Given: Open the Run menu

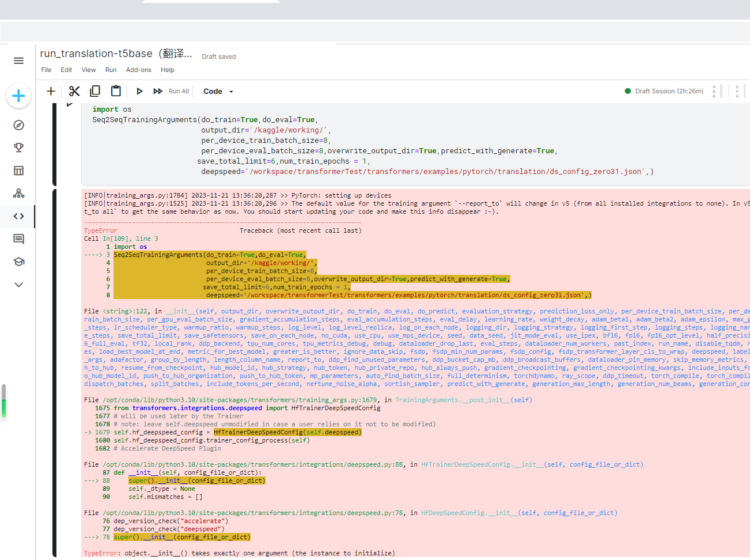Looking at the screenshot, I should [x=111, y=70].
